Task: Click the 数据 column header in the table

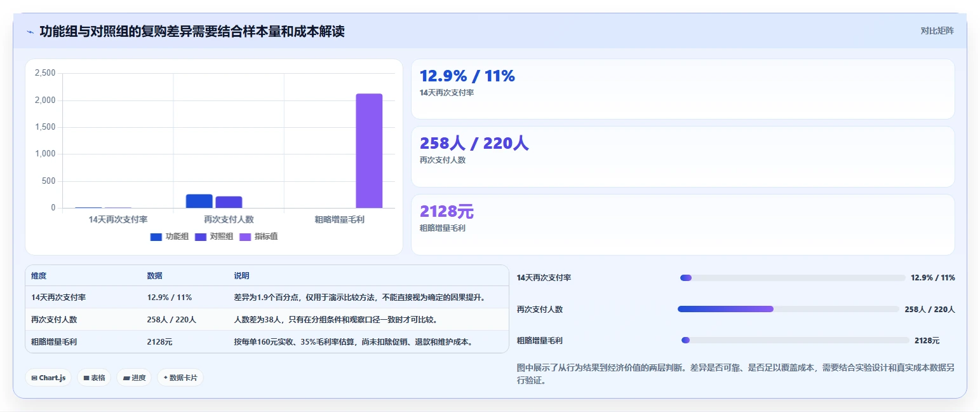Action: click(x=155, y=276)
